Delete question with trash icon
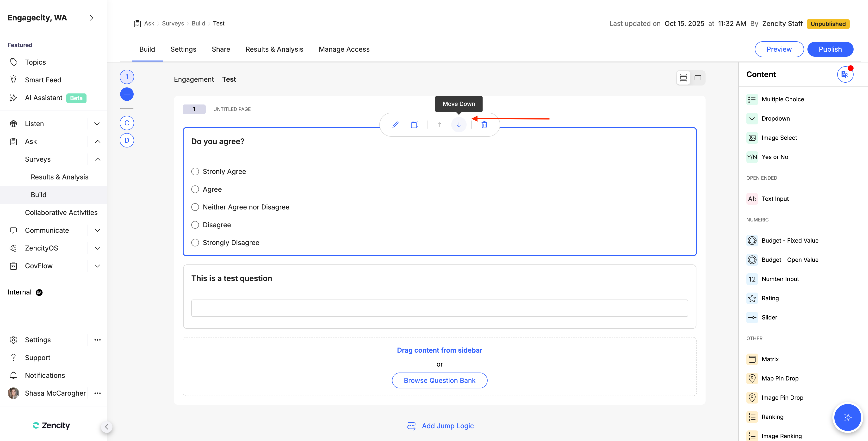The image size is (868, 441). tap(484, 125)
